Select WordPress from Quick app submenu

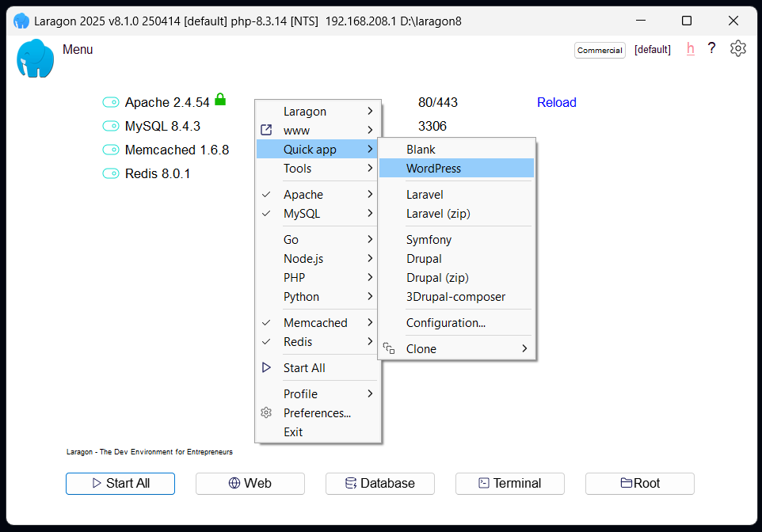coord(433,168)
